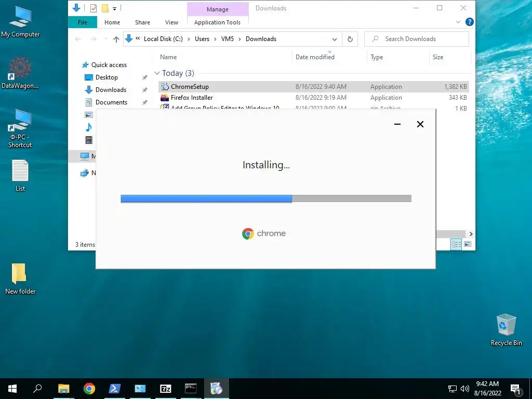Click the New folder quick access toolbar icon
This screenshot has width=532, height=399.
pyautogui.click(x=105, y=8)
